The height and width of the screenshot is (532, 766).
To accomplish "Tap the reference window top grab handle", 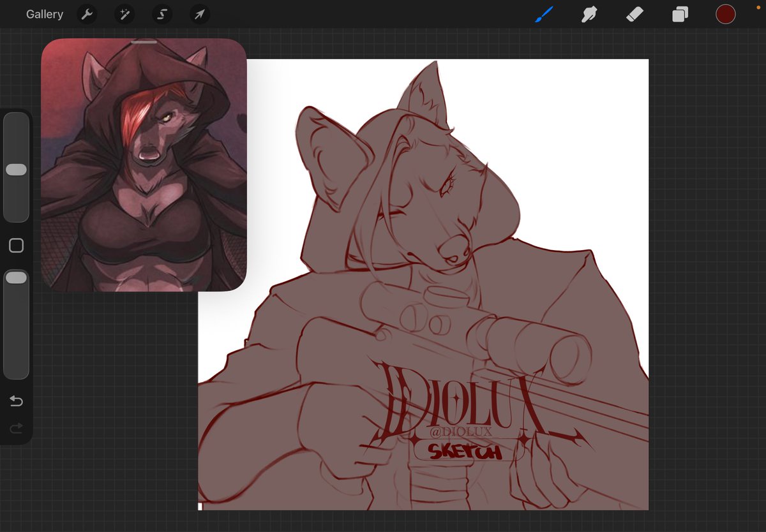I will click(144, 42).
